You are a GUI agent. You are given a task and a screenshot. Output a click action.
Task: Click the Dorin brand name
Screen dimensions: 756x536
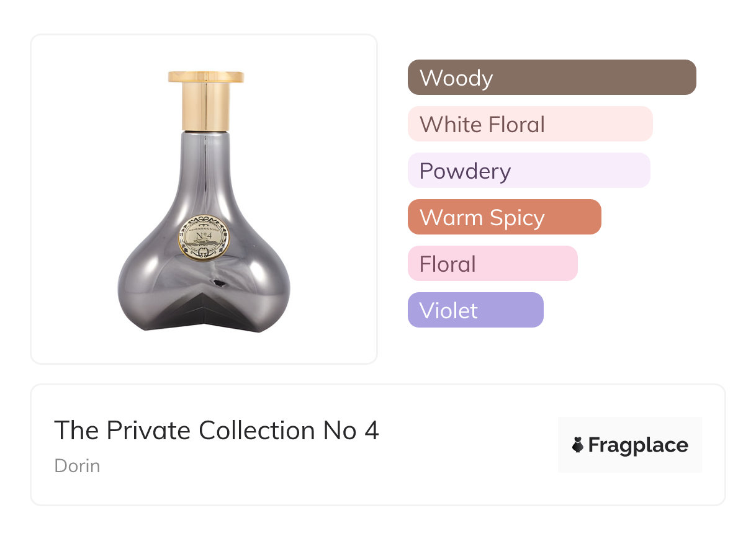[77, 465]
